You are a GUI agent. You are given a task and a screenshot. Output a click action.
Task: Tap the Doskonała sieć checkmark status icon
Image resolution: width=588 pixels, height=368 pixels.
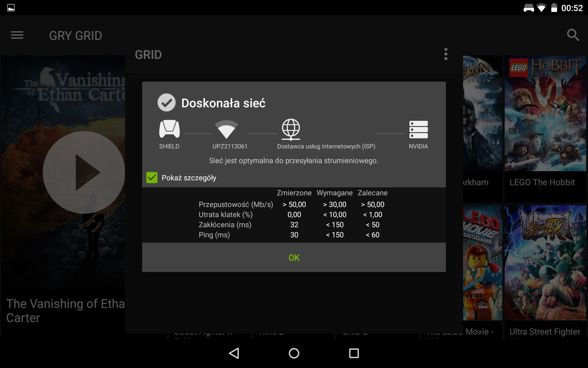pos(166,102)
